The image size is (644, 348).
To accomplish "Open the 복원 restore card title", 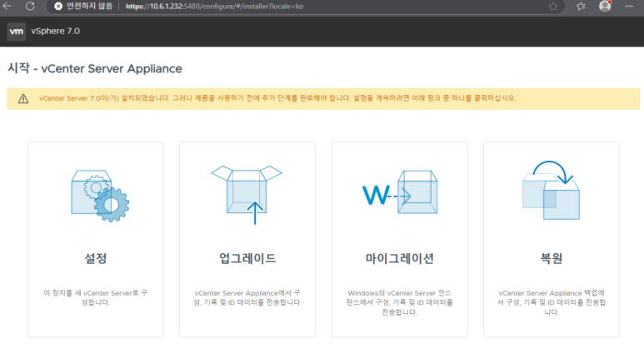I will 552,258.
